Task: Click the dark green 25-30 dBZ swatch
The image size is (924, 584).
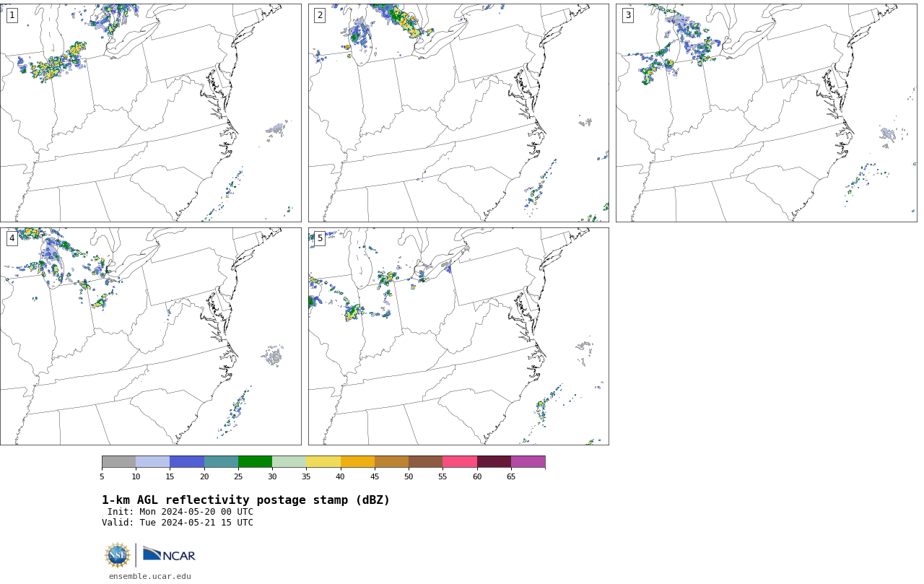Action: point(255,462)
